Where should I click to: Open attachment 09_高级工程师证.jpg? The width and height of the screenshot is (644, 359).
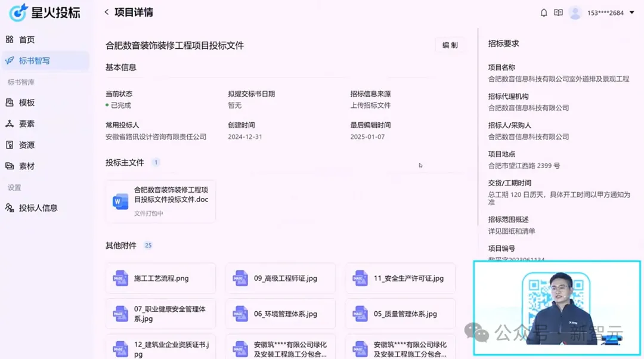280,278
